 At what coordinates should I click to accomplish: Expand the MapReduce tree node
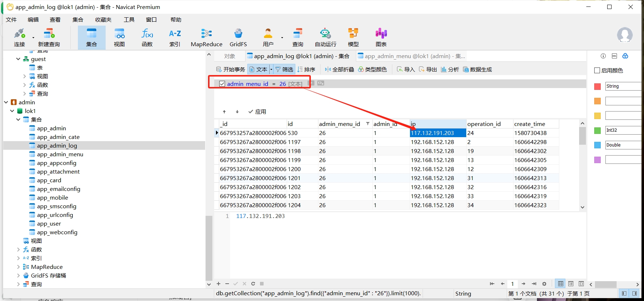[x=18, y=267]
